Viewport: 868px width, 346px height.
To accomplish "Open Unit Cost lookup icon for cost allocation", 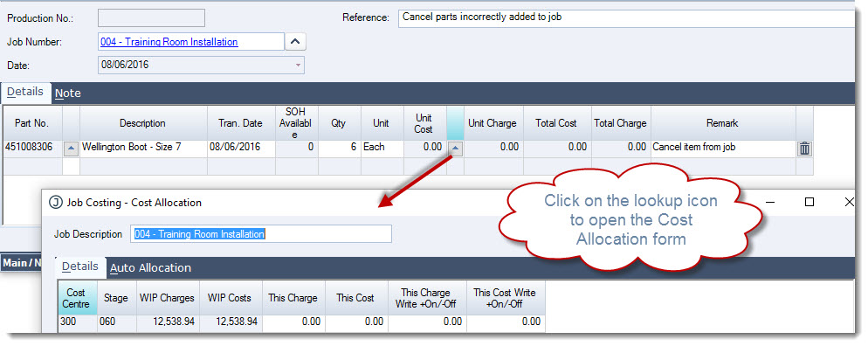I will point(454,148).
